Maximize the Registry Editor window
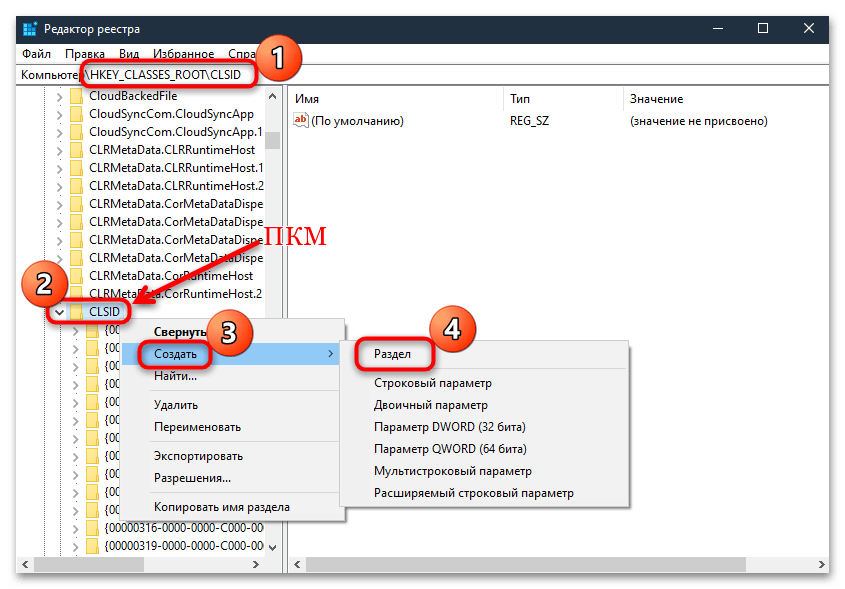The height and width of the screenshot is (589, 845). point(763,28)
